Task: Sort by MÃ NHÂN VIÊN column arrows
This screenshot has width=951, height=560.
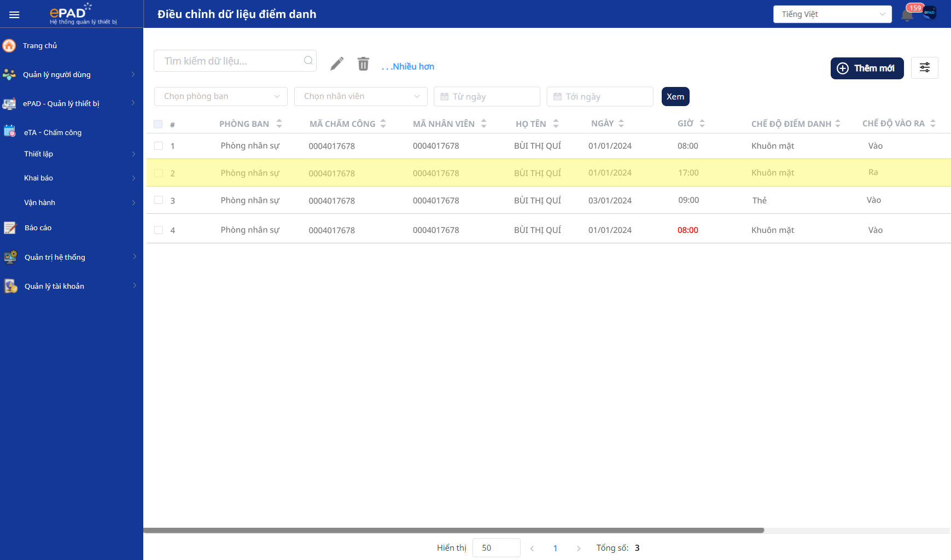Action: pyautogui.click(x=484, y=124)
